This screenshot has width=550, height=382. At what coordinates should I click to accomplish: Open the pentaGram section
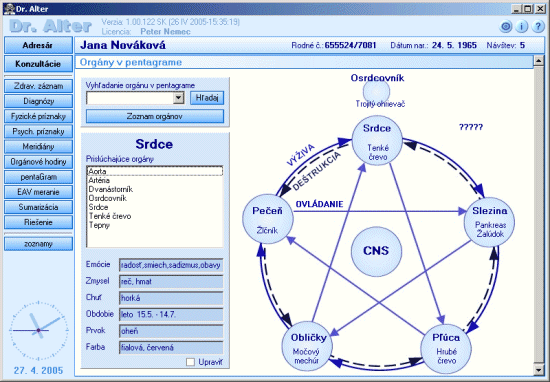38,177
